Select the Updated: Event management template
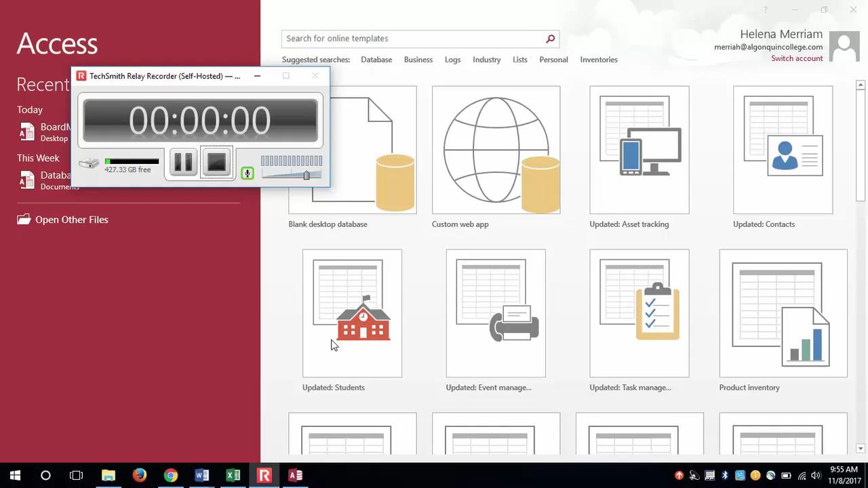 (x=496, y=312)
